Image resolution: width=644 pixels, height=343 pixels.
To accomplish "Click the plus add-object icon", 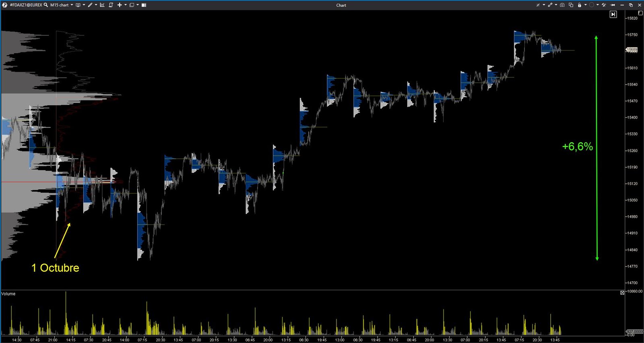I will coord(120,5).
